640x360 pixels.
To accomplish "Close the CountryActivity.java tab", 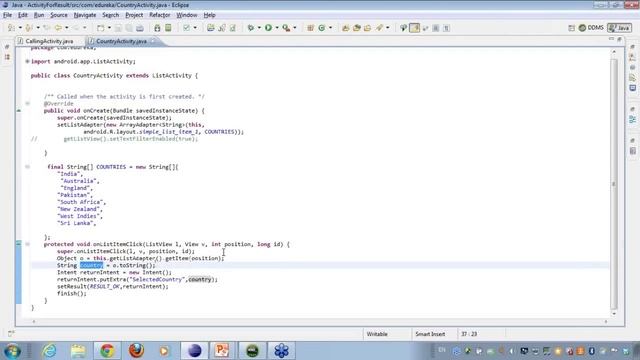I will 153,41.
